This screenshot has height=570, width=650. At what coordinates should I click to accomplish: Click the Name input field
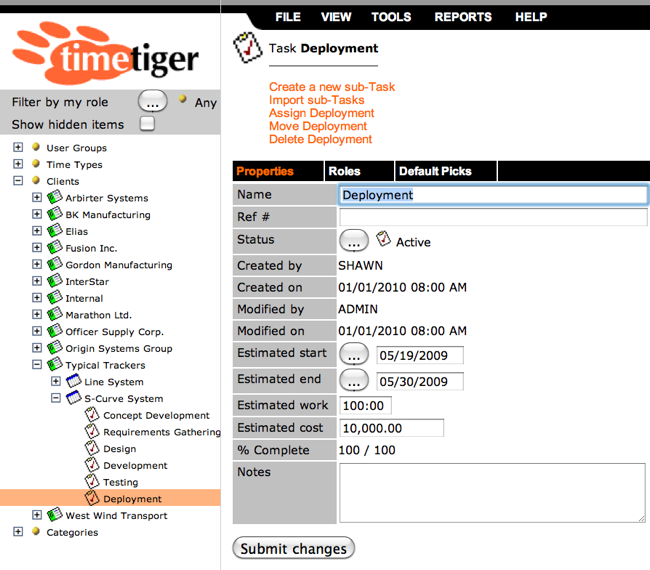(x=493, y=195)
